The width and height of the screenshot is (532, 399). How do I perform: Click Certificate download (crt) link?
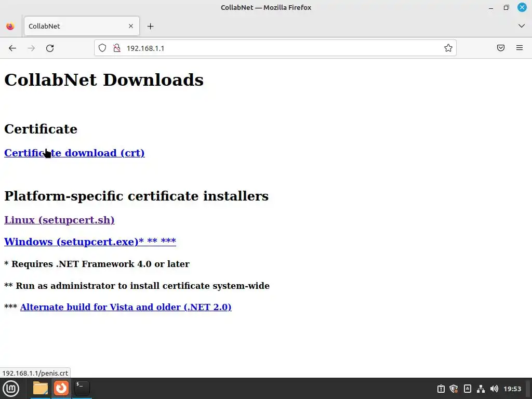[74, 153]
